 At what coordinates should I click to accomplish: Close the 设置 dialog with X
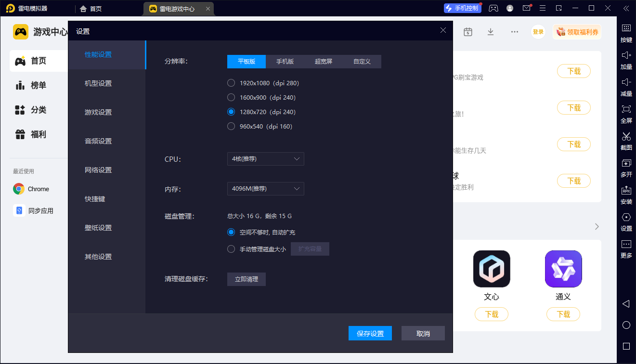tap(443, 30)
